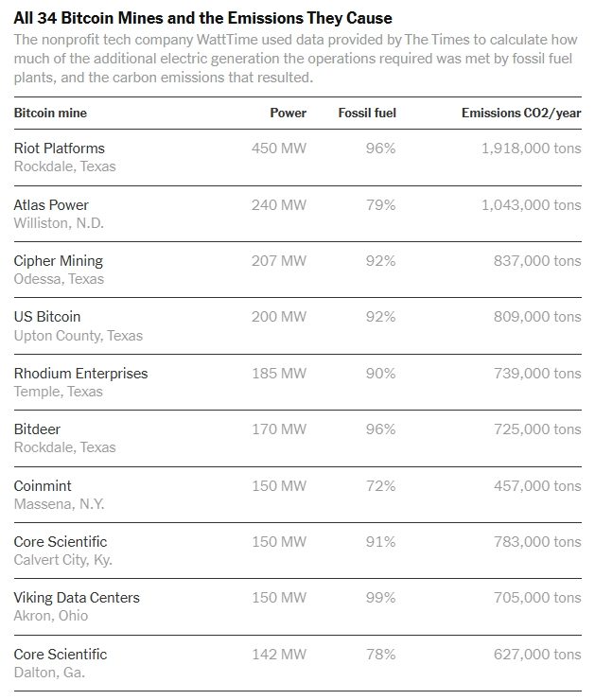Viewport: 595px width, 700px height.
Task: Click the Atlas Power row name
Action: pyautogui.click(x=51, y=204)
